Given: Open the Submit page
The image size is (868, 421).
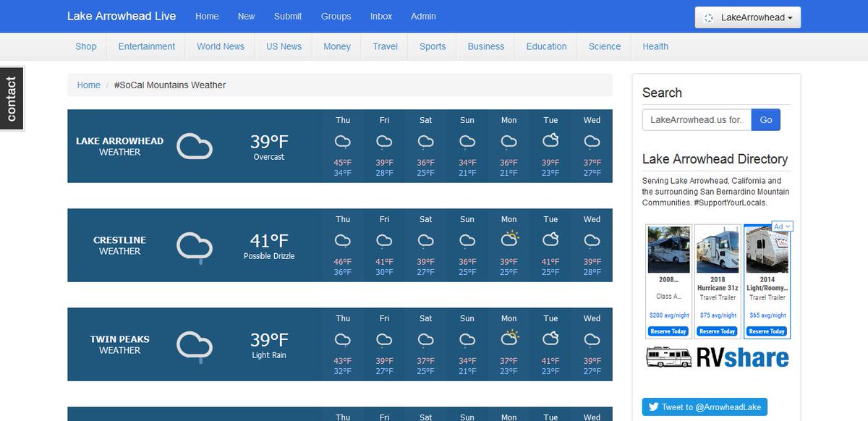Looking at the screenshot, I should 288,16.
